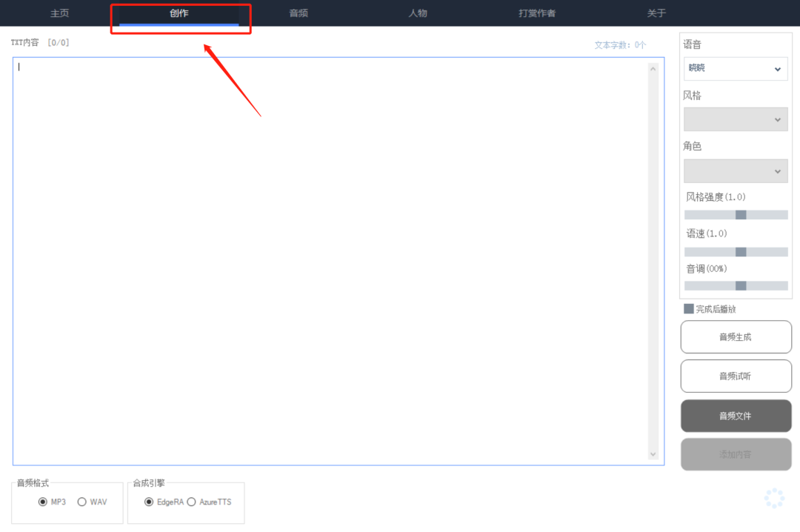Click the 音频生成 button

pyautogui.click(x=736, y=337)
